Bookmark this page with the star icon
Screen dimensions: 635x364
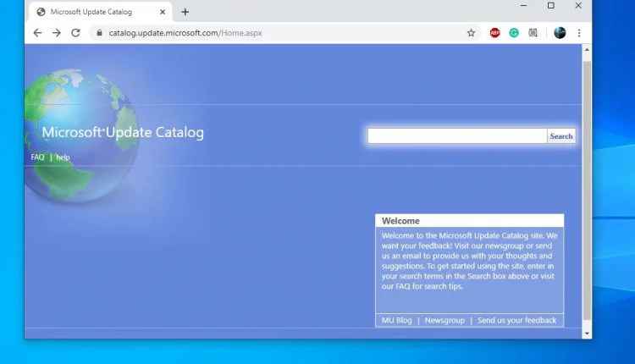[x=471, y=33]
